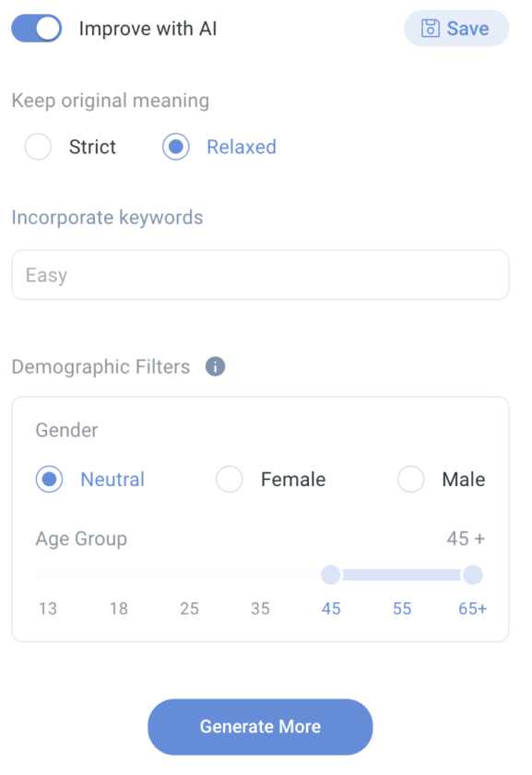Viewport: 532px width, 775px height.
Task: Choose Male gender filter
Action: [x=411, y=479]
